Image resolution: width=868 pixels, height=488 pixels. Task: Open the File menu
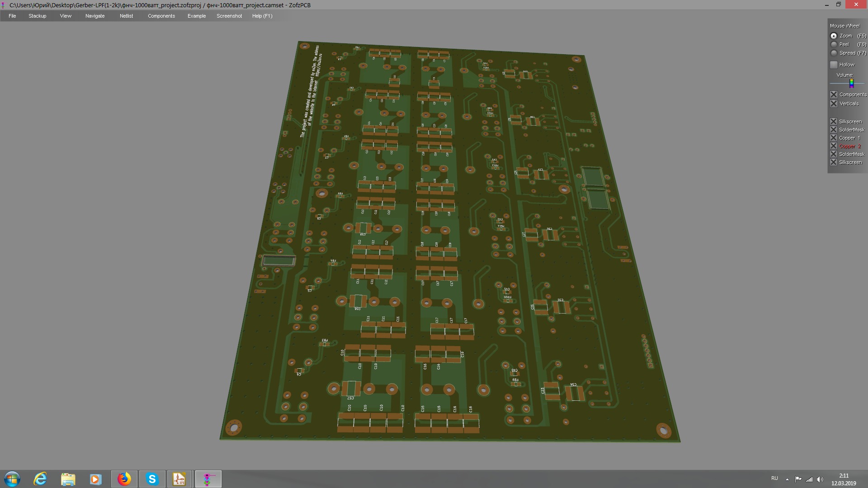click(x=12, y=16)
